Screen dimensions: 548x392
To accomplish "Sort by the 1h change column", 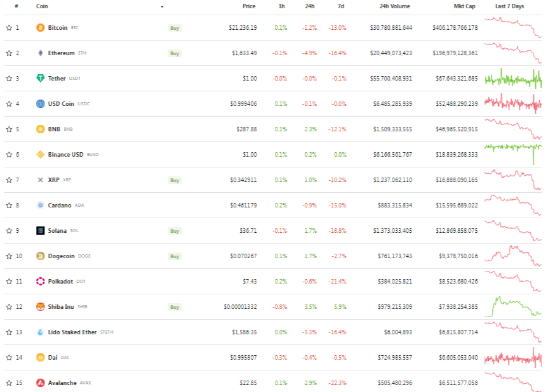I will pos(282,6).
